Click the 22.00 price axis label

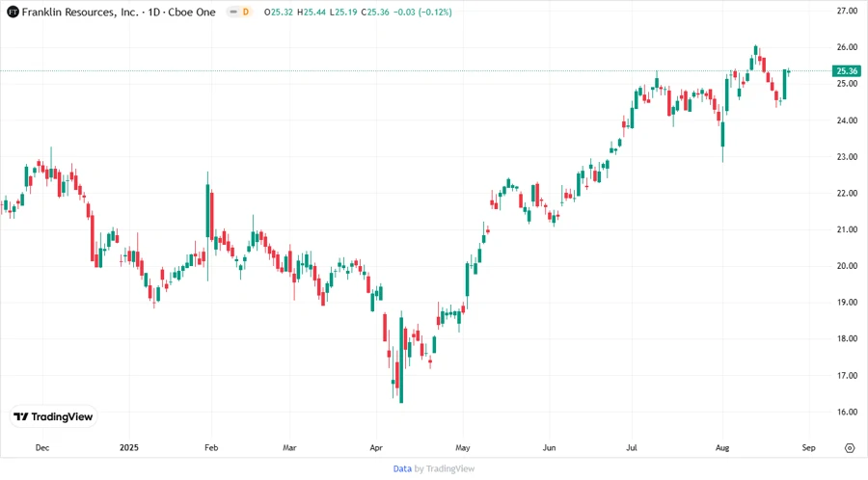pyautogui.click(x=847, y=193)
